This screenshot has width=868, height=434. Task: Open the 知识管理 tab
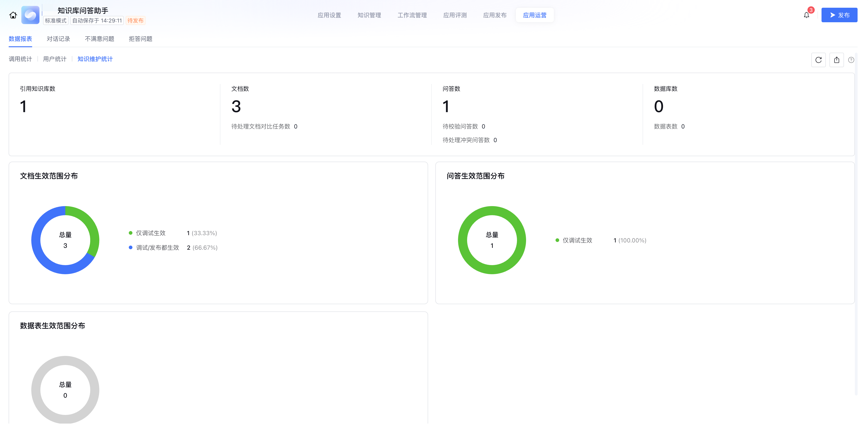(x=369, y=15)
